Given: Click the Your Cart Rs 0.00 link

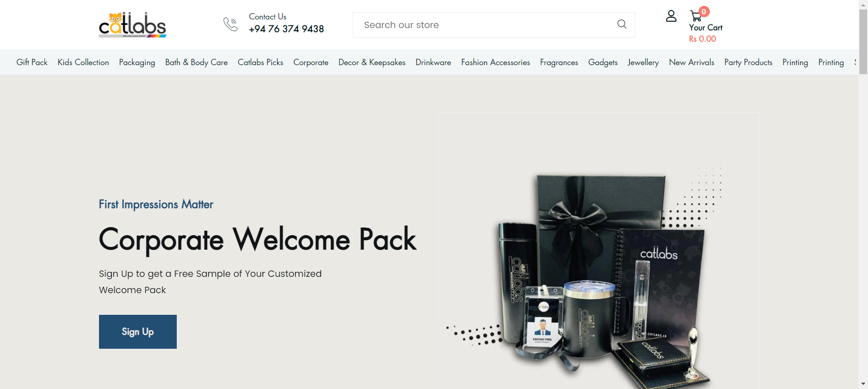Looking at the screenshot, I should (706, 33).
